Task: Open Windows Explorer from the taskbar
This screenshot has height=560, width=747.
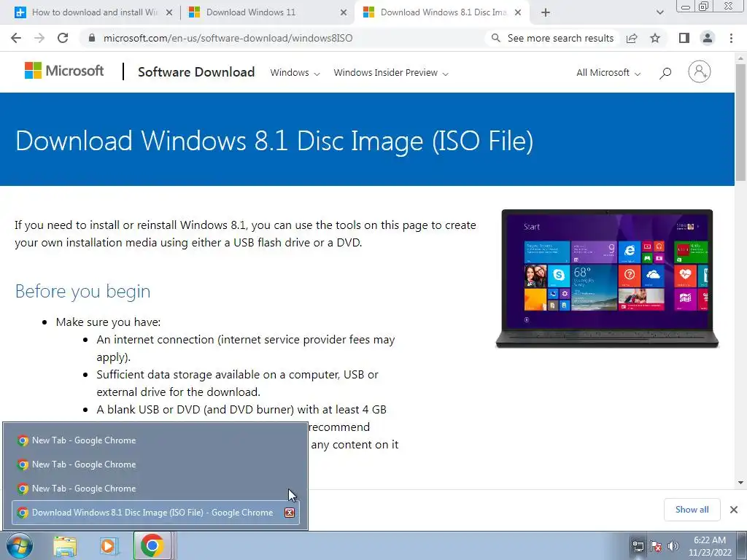Action: point(65,545)
